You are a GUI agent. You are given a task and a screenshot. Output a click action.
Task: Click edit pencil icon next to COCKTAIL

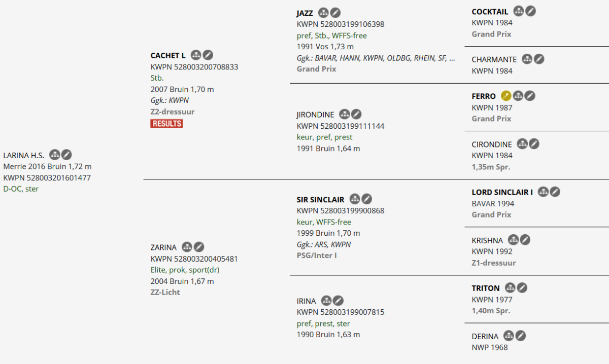click(530, 11)
